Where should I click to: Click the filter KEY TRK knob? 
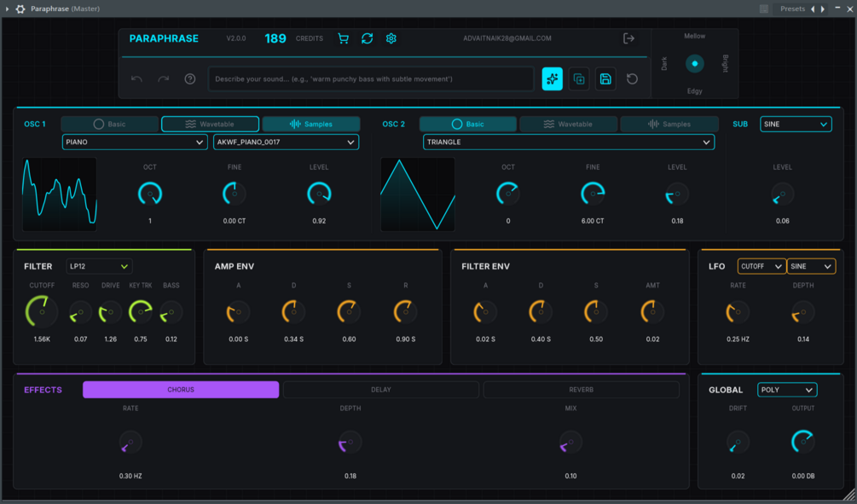141,312
